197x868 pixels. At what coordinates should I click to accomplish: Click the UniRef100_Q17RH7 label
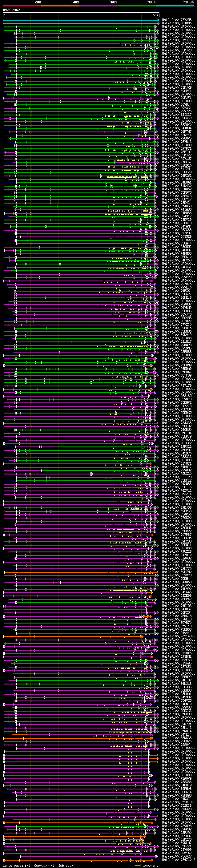click(177, 233)
